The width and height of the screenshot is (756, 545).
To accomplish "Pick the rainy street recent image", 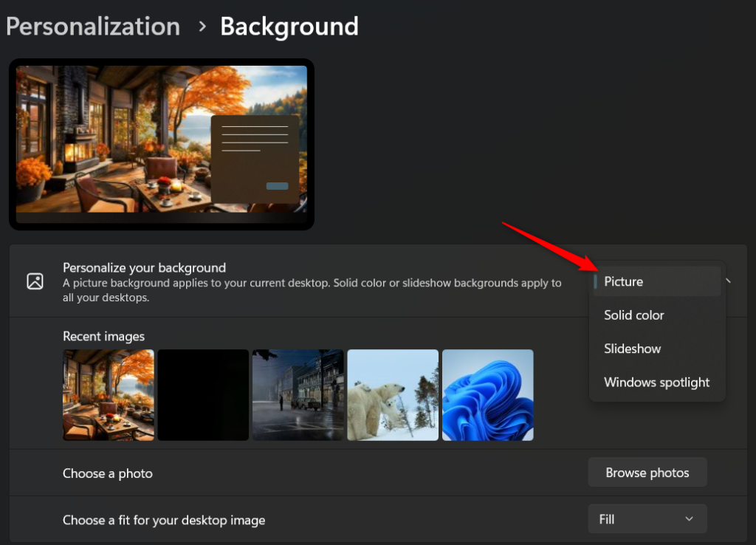I will tap(298, 395).
